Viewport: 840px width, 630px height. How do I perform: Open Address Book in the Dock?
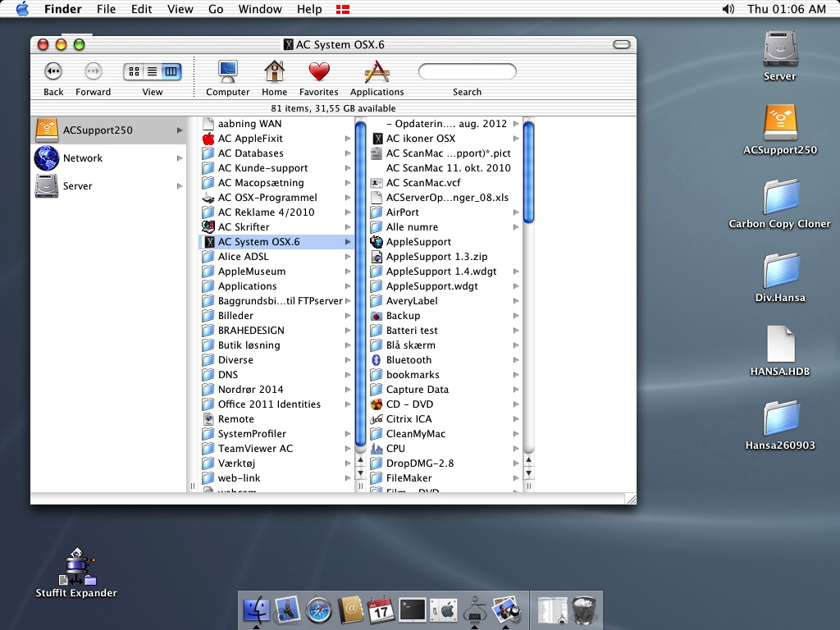[349, 610]
